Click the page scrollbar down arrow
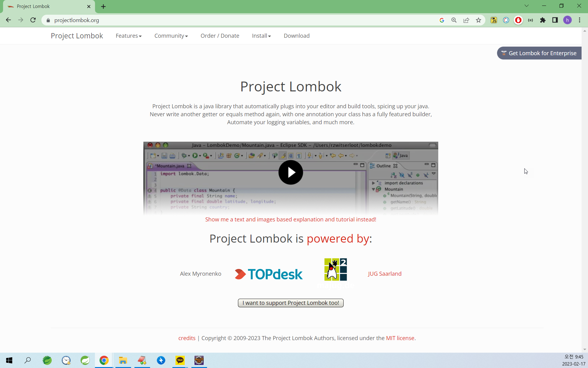The height and width of the screenshot is (368, 588). pyautogui.click(x=585, y=349)
